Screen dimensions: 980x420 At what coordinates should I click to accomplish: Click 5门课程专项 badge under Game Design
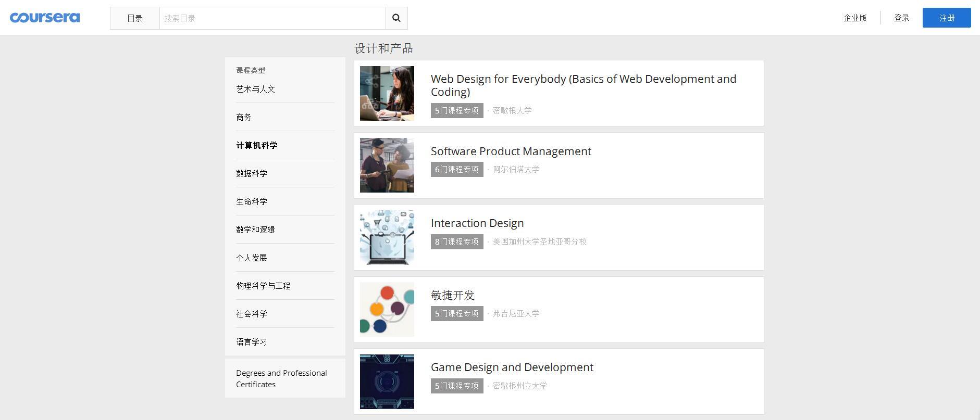[457, 386]
